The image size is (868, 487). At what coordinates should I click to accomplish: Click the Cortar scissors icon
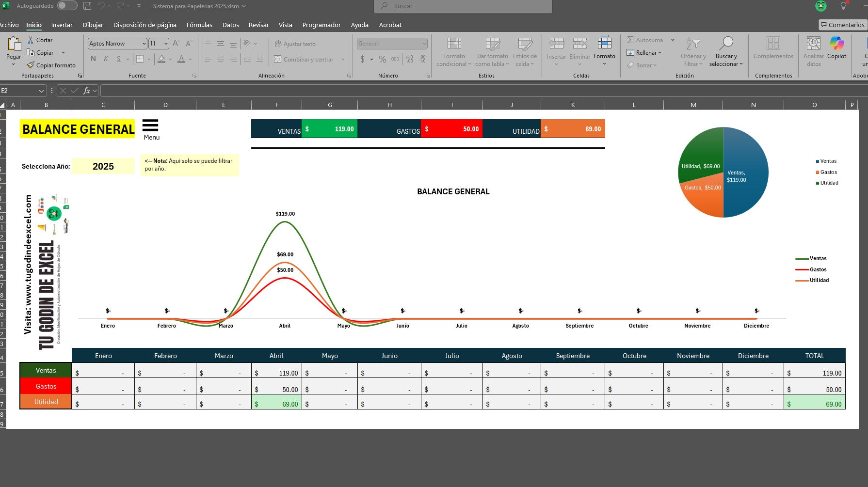pos(31,40)
